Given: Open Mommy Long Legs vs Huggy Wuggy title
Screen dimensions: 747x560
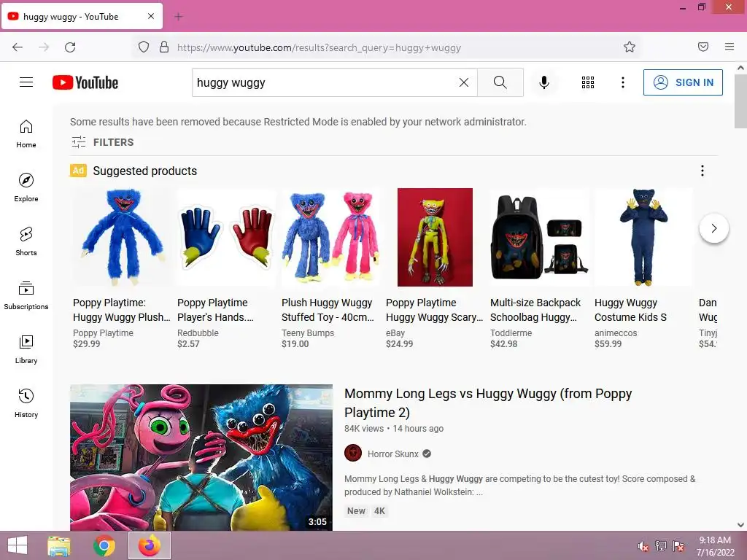Looking at the screenshot, I should [488, 402].
